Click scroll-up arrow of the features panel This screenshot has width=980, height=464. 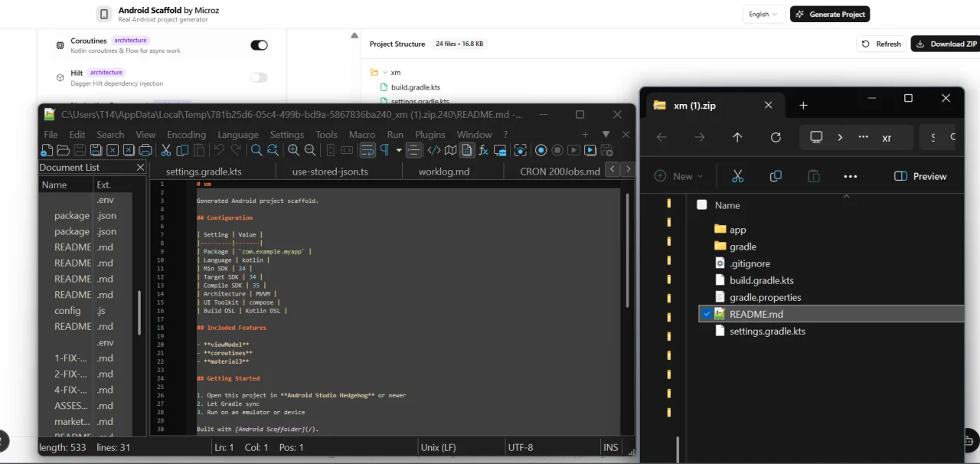click(x=354, y=35)
